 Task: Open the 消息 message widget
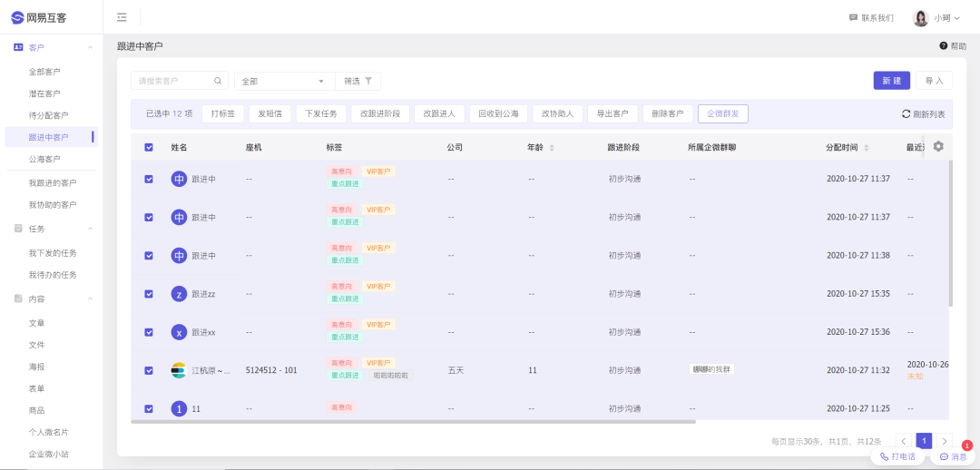tap(952, 456)
